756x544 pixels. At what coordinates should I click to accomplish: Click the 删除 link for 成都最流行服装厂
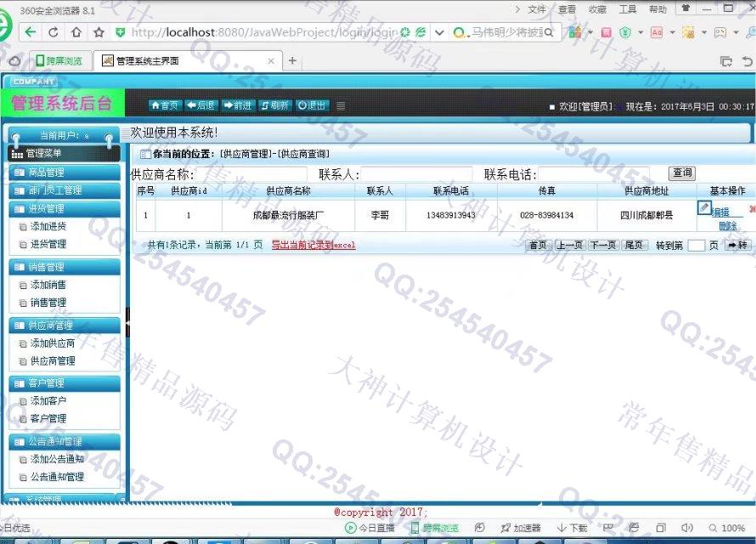728,225
